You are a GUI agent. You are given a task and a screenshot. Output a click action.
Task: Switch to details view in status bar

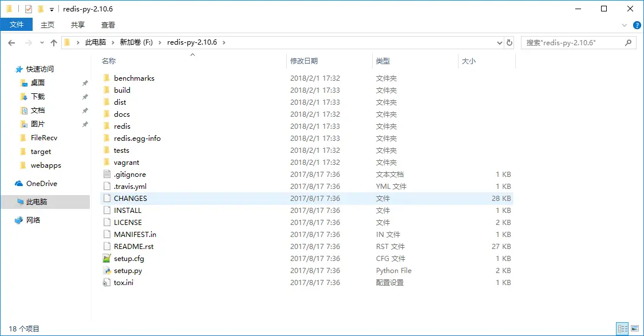point(623,329)
